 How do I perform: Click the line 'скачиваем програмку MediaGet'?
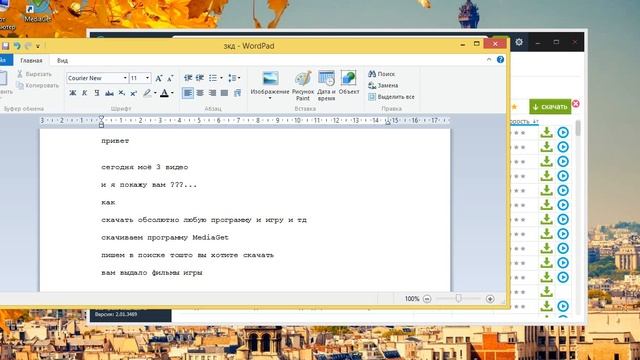coord(165,238)
